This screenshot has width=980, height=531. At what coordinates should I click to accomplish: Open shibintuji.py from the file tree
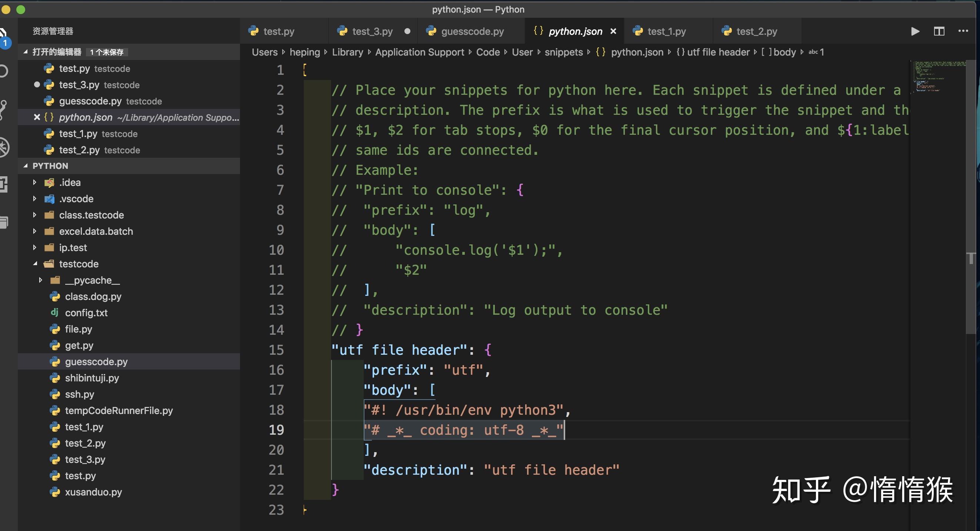(92, 378)
